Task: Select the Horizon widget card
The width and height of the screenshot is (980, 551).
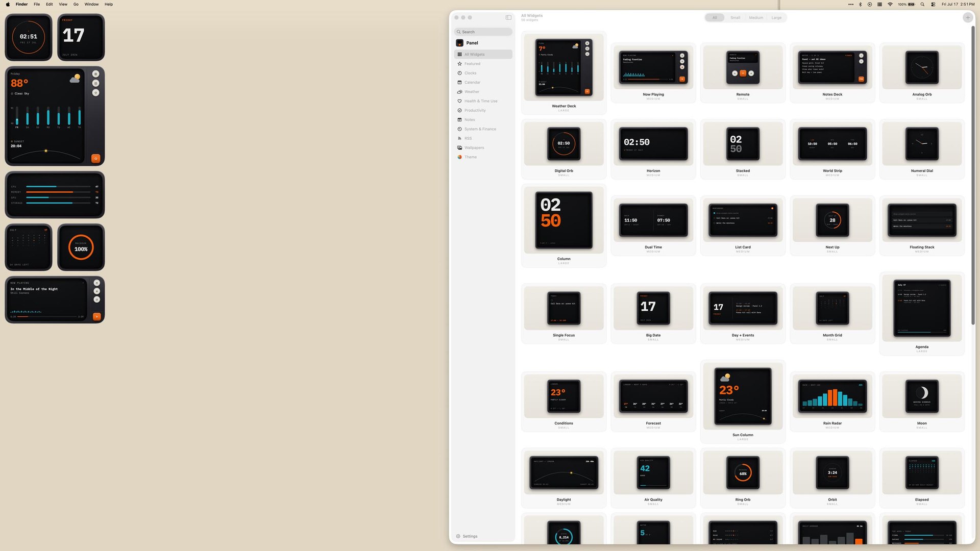Action: [653, 149]
